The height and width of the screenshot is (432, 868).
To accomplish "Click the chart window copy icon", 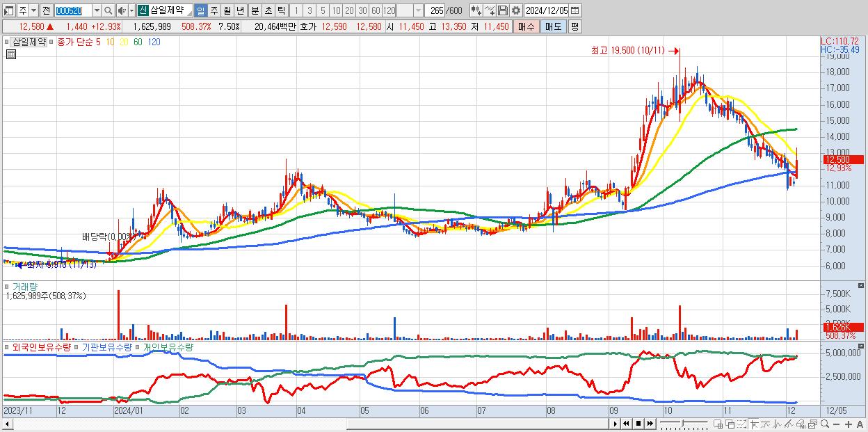I will coord(812,424).
